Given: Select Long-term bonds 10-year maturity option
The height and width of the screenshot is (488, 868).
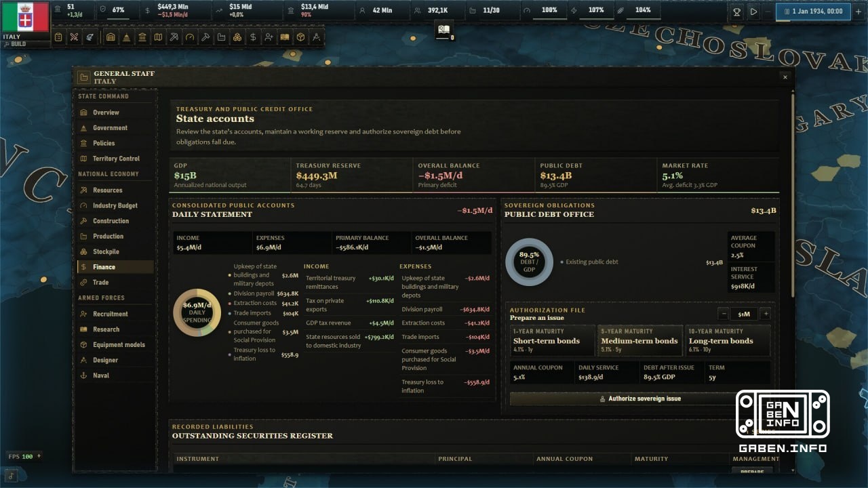Looking at the screenshot, I should pyautogui.click(x=728, y=341).
